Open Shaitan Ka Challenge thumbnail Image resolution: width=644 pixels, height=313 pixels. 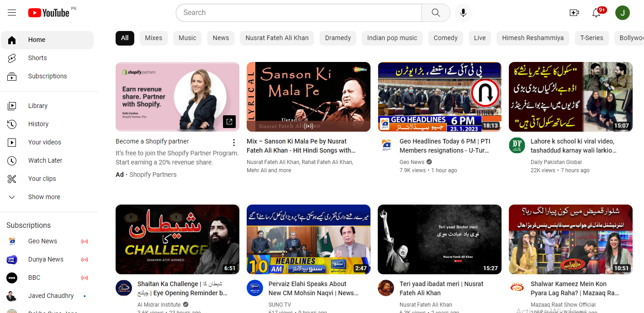point(177,239)
